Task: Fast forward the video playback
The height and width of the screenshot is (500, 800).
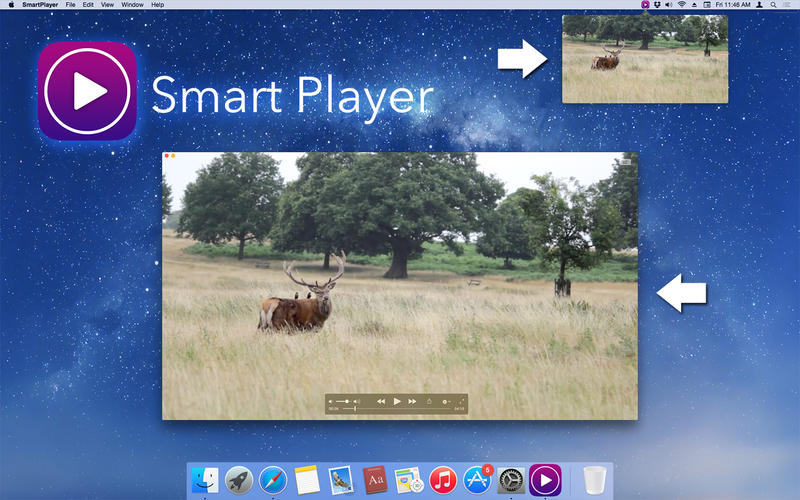Action: point(412,402)
